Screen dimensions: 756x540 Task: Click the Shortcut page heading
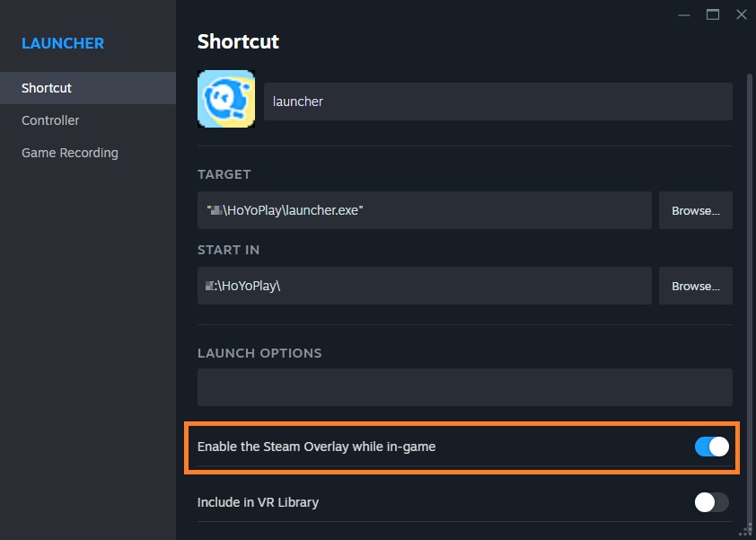click(x=238, y=41)
